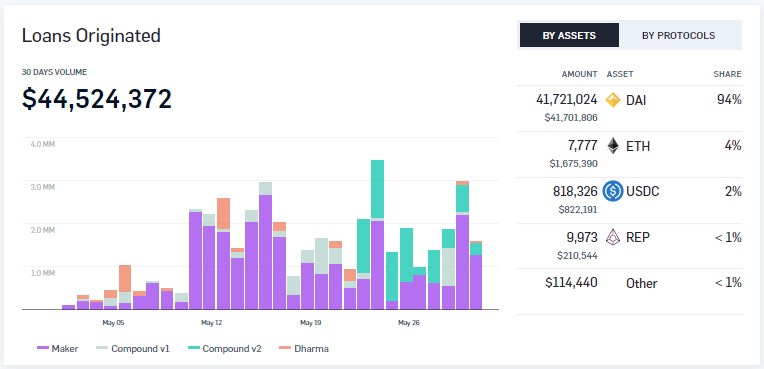Click the USDC amount 818,326
This screenshot has width=764, height=369.
[x=575, y=191]
